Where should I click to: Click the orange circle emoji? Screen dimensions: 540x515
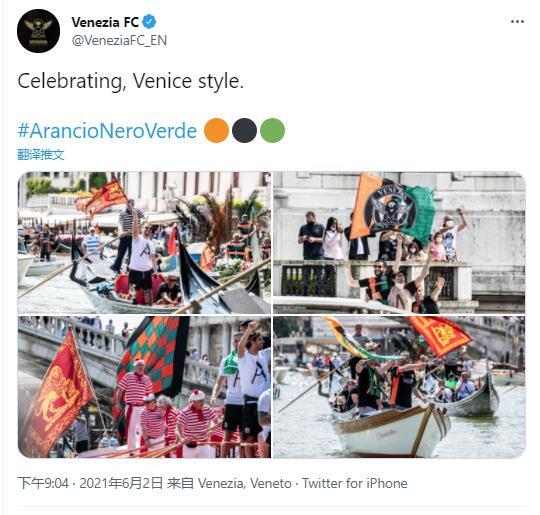pyautogui.click(x=216, y=130)
